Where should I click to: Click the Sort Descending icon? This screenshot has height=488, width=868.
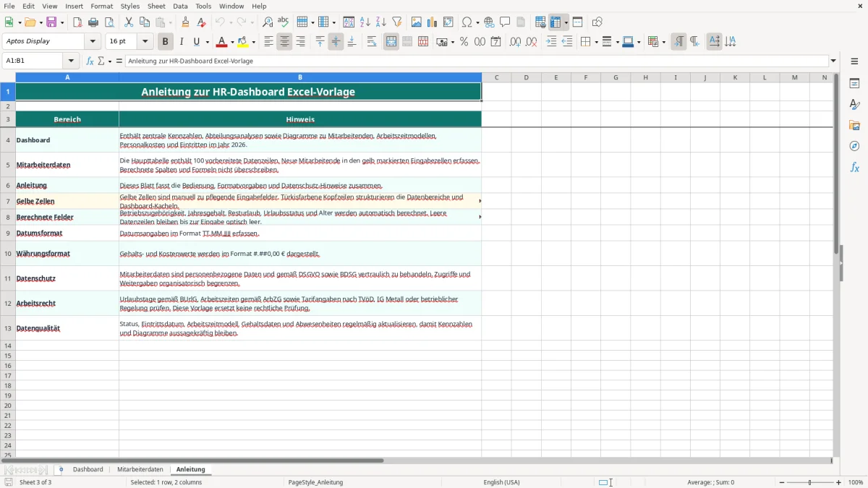click(381, 22)
